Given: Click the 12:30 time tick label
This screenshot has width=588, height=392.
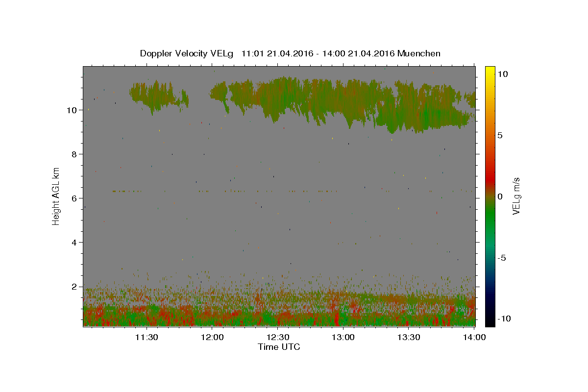Looking at the screenshot, I should coord(278,337).
